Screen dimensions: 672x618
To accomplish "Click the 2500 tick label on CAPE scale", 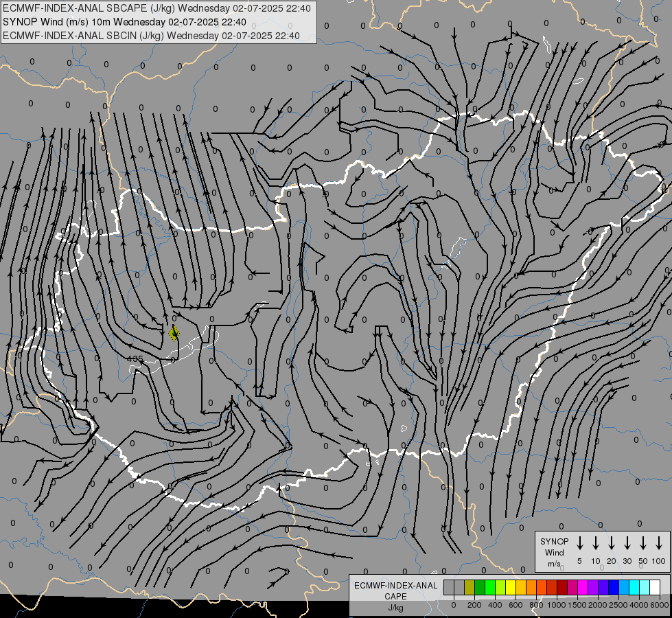I will tap(618, 605).
